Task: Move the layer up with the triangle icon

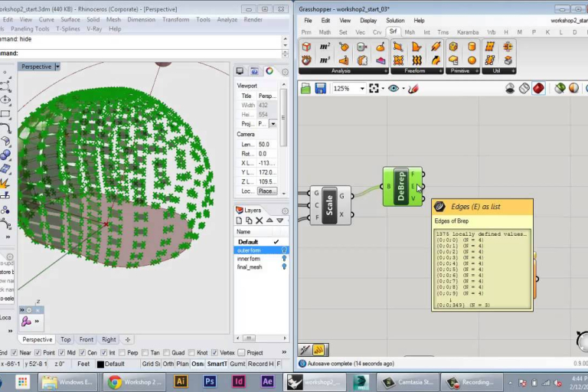Action: 269,220
